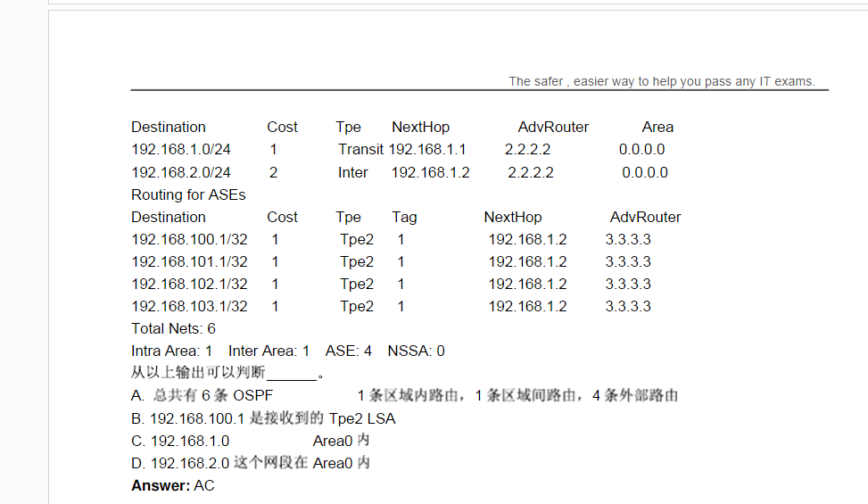The image size is (868, 504).
Task: Click the Transit route type value
Action: click(x=360, y=150)
